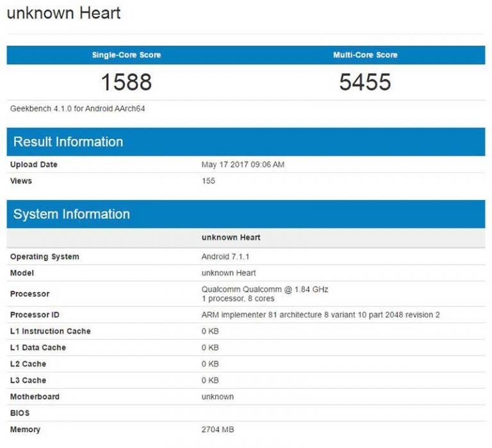Click the Qualcomm 1.84 GHz processor text
The image size is (492, 448).
(x=265, y=290)
